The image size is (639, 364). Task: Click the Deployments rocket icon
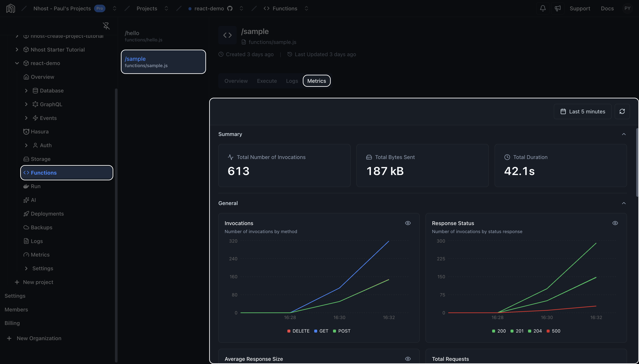(x=26, y=214)
